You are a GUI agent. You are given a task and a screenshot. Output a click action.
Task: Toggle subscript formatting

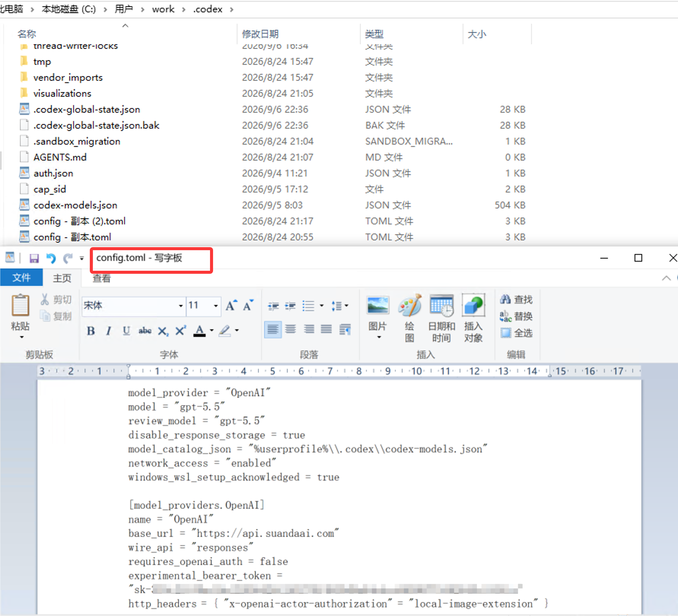(x=163, y=331)
